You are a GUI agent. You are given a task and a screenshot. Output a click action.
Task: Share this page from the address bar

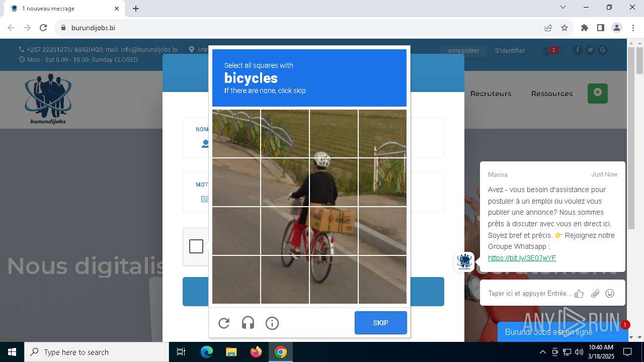548,28
